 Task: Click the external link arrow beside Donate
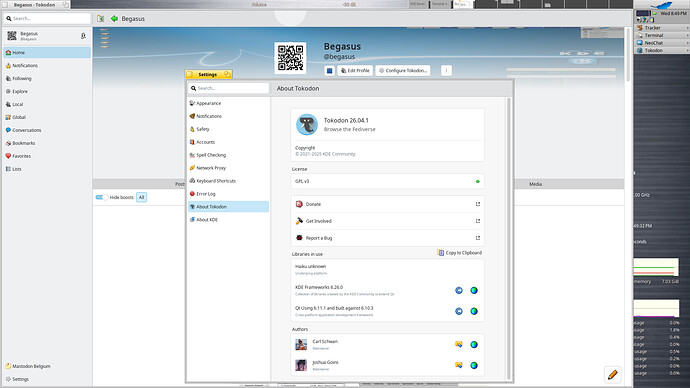click(478, 204)
